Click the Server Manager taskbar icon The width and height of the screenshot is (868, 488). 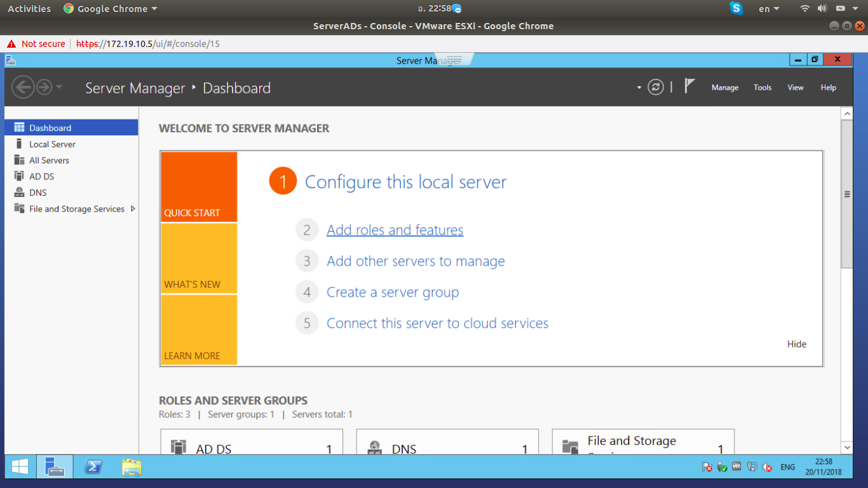click(55, 467)
